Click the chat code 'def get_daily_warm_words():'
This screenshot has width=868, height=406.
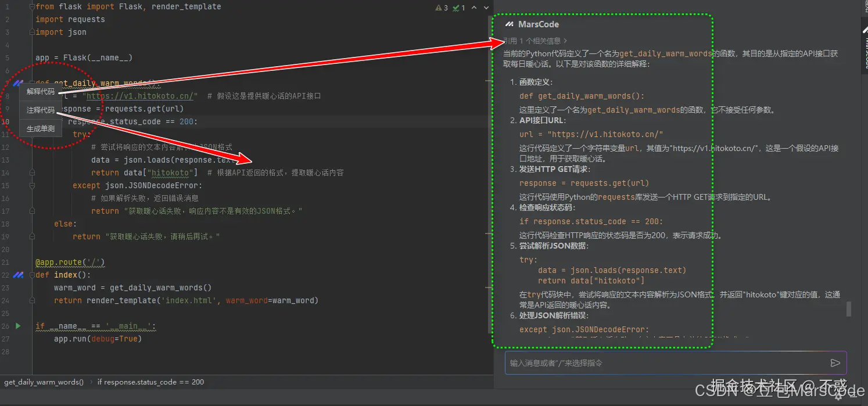click(x=582, y=96)
